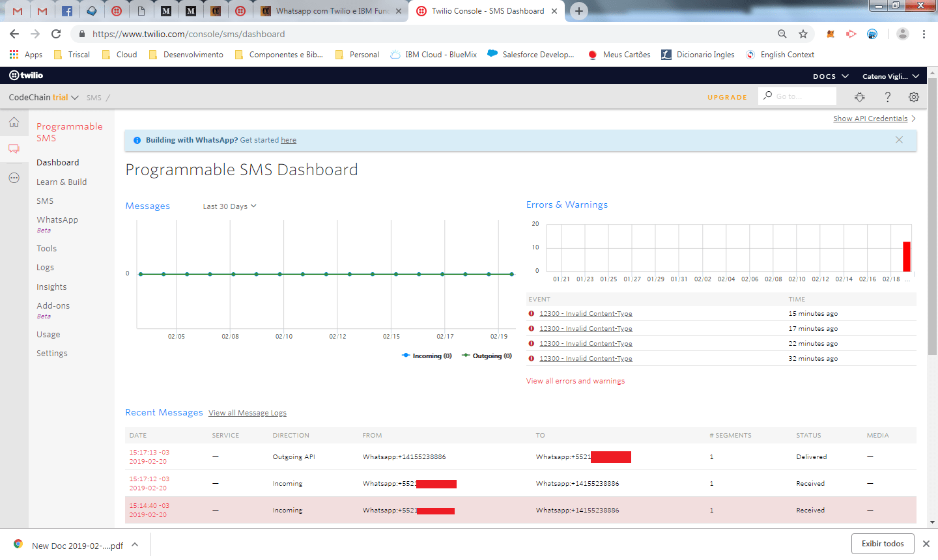Open the Logs sidebar item
Screen dimensions: 938x560
click(x=46, y=268)
